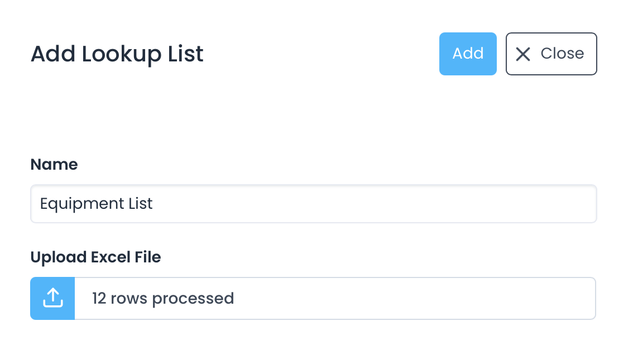Click the "Upload Excel File" label
The image size is (633, 364).
click(x=95, y=257)
